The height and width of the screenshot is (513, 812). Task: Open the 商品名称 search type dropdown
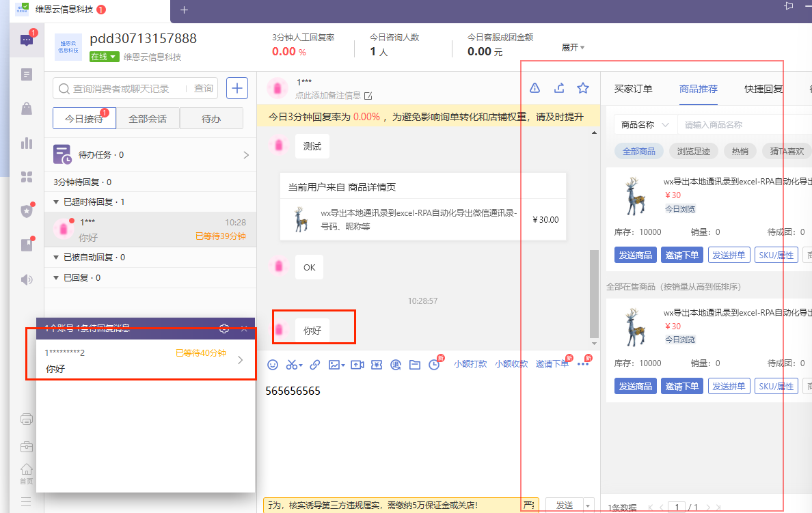[643, 125]
